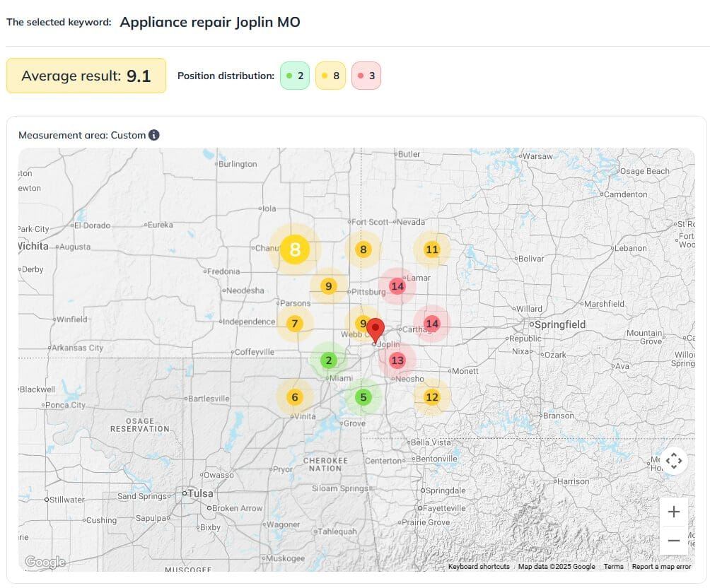Image resolution: width=710 pixels, height=588 pixels.
Task: Filter by red position badge showing 3
Action: click(366, 76)
